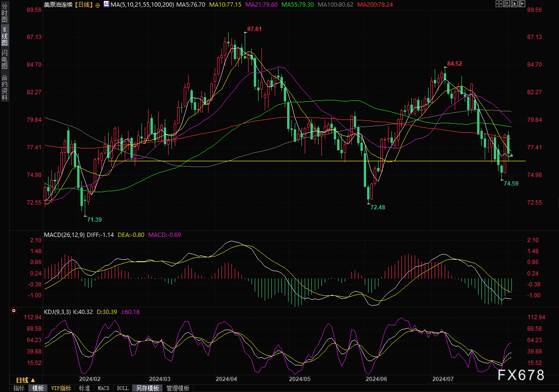This screenshot has width=559, height=392.
Task: Click the crosshair cursor icon at top right
Action: [499, 5]
